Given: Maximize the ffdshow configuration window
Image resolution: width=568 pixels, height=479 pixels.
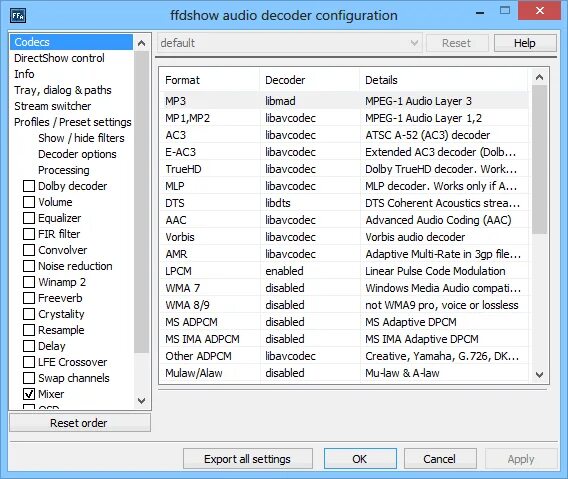Looking at the screenshot, I should click(505, 11).
